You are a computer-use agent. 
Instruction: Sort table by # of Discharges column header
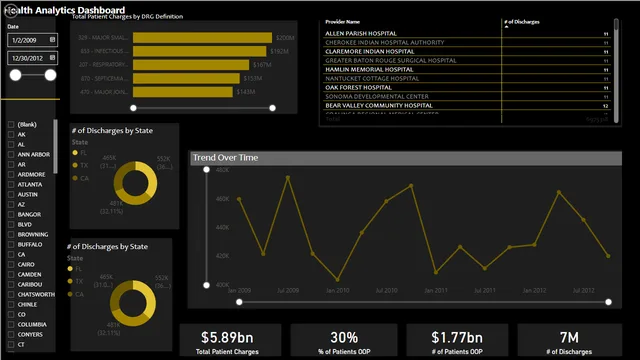click(x=522, y=22)
